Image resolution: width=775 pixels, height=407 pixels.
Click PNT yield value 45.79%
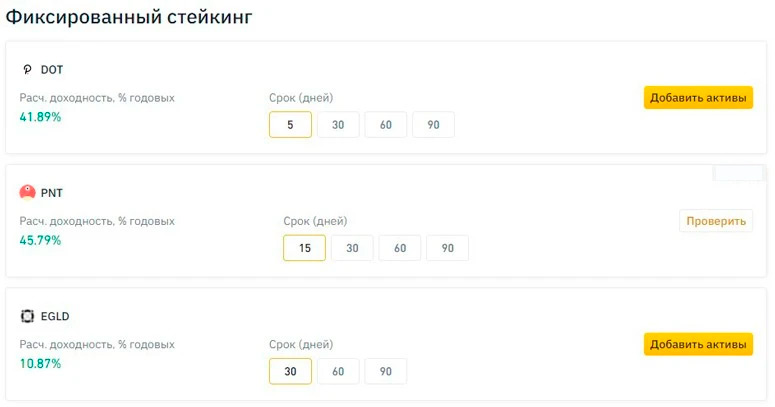point(40,240)
